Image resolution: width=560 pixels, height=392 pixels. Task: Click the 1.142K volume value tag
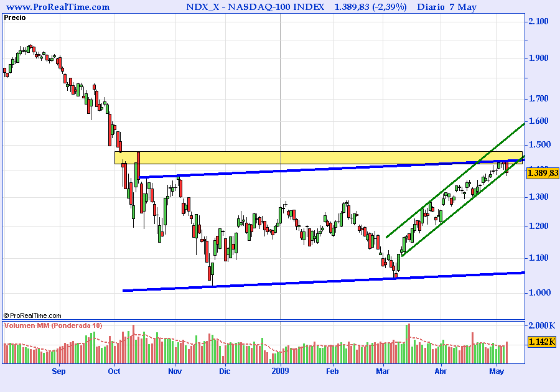tap(541, 341)
